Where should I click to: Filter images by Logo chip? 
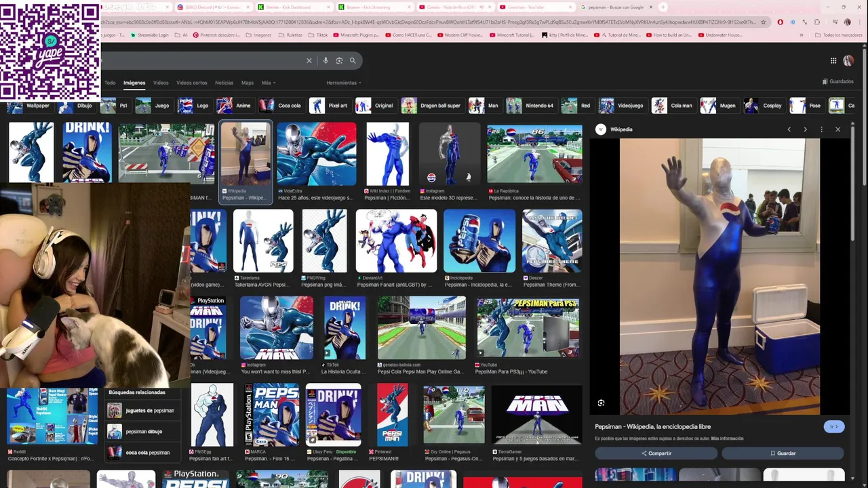(x=194, y=106)
